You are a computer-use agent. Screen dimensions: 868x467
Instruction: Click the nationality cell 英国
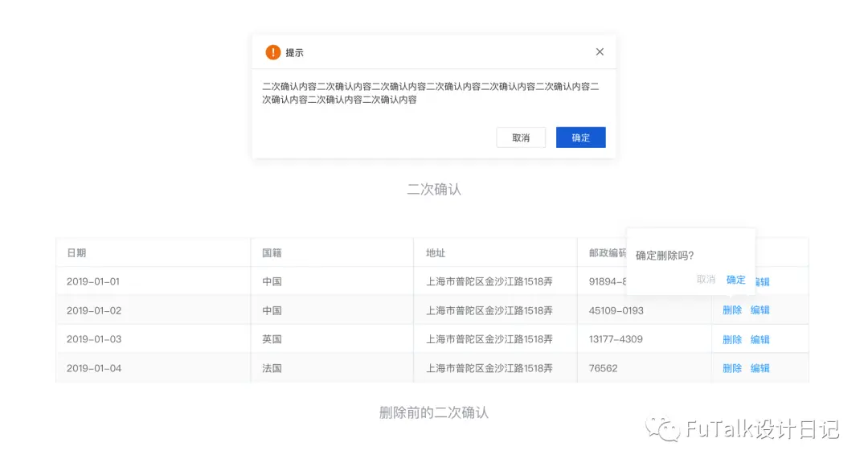pyautogui.click(x=272, y=339)
